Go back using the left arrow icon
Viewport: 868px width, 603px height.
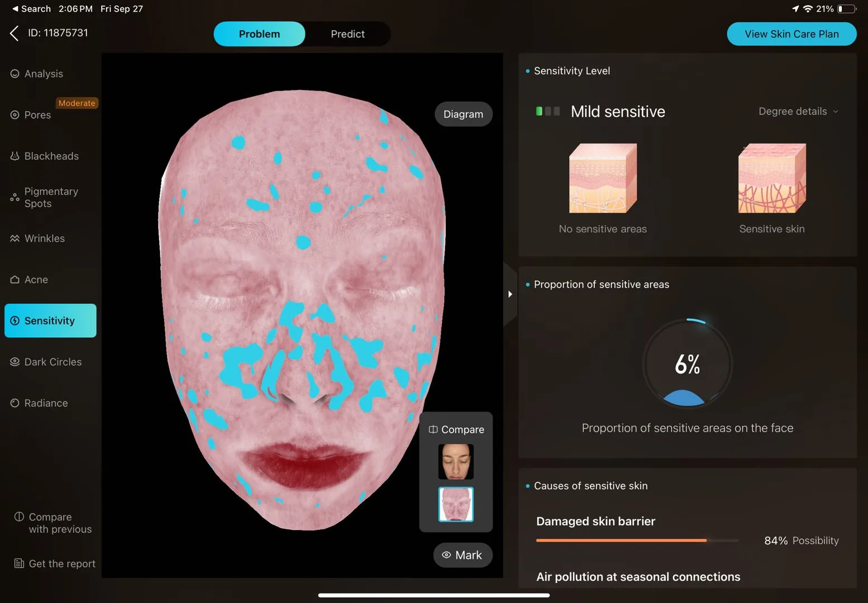(15, 33)
